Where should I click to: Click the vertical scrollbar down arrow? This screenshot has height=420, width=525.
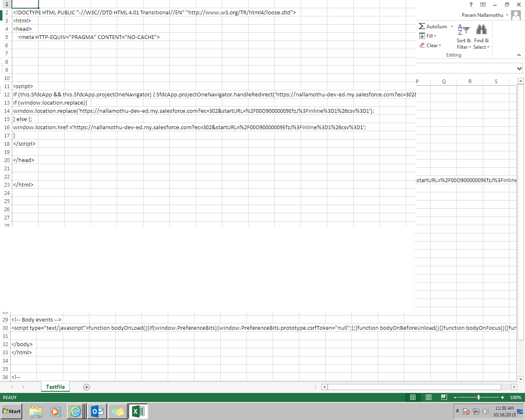coord(520,379)
